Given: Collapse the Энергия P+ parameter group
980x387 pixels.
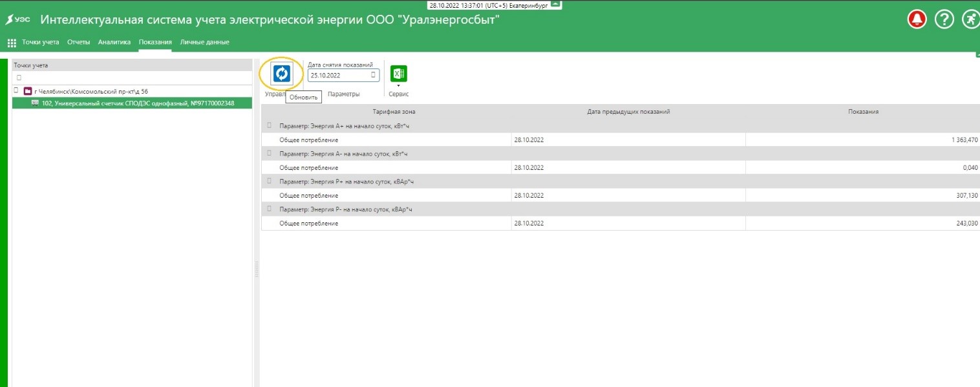Looking at the screenshot, I should pos(269,181).
